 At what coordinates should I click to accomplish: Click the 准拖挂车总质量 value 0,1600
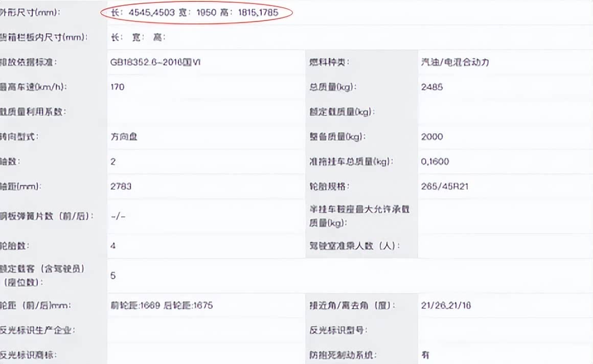click(x=435, y=162)
